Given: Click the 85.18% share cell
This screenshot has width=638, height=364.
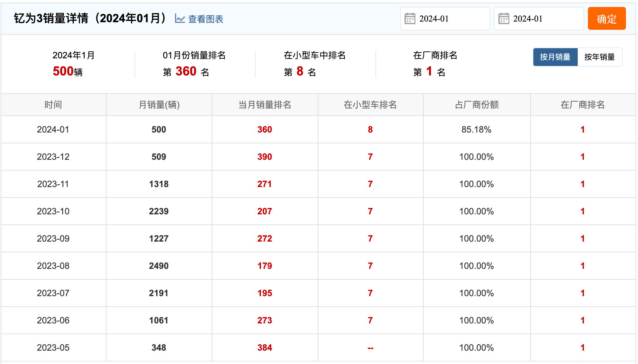Looking at the screenshot, I should pos(476,129).
